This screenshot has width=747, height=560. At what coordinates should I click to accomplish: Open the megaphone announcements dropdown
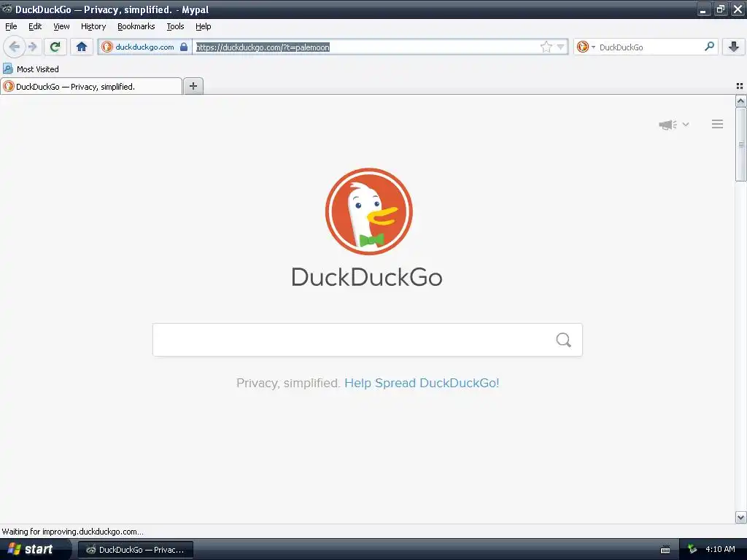coord(673,125)
